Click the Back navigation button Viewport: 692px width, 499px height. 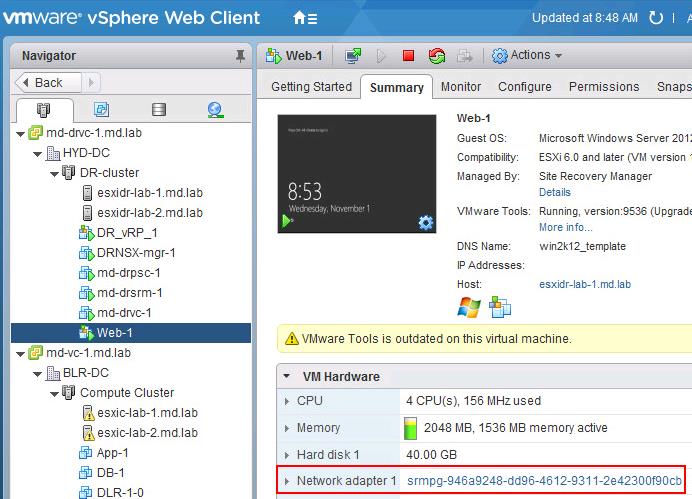(48, 83)
